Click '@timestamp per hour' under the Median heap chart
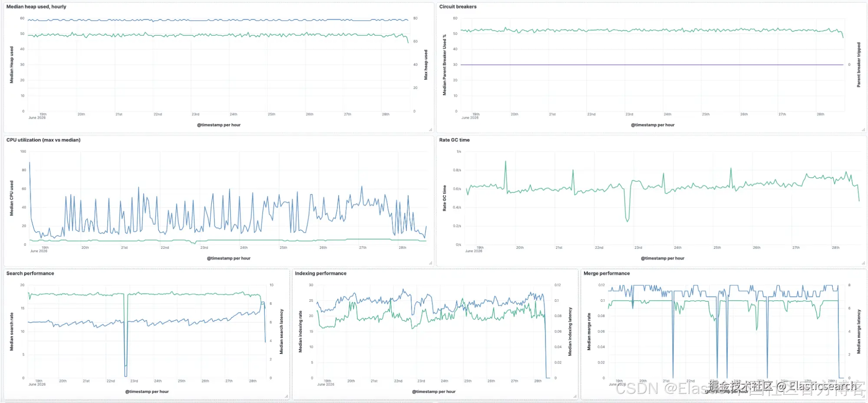 (219, 125)
